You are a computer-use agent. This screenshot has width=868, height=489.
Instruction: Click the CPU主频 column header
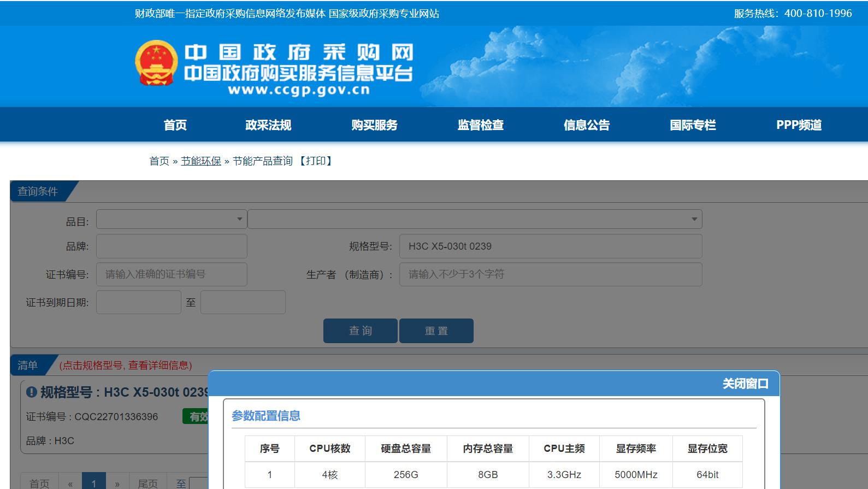tap(564, 449)
